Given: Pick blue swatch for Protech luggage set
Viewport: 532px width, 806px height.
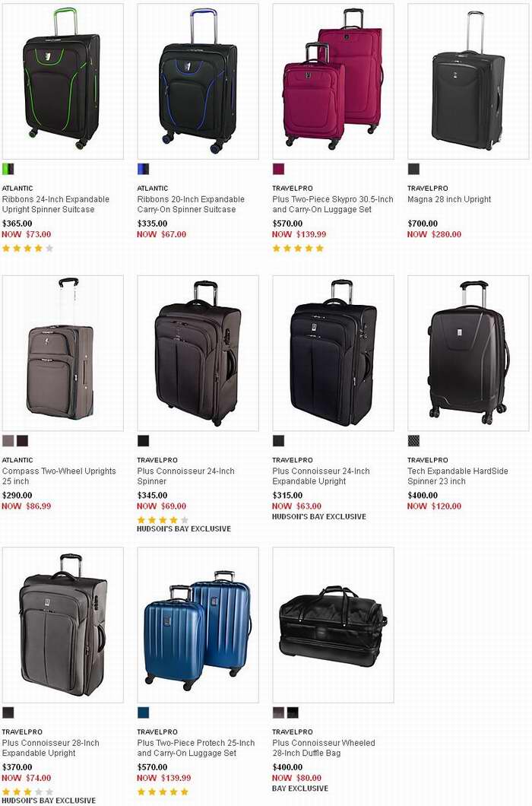Looking at the screenshot, I should click(144, 713).
